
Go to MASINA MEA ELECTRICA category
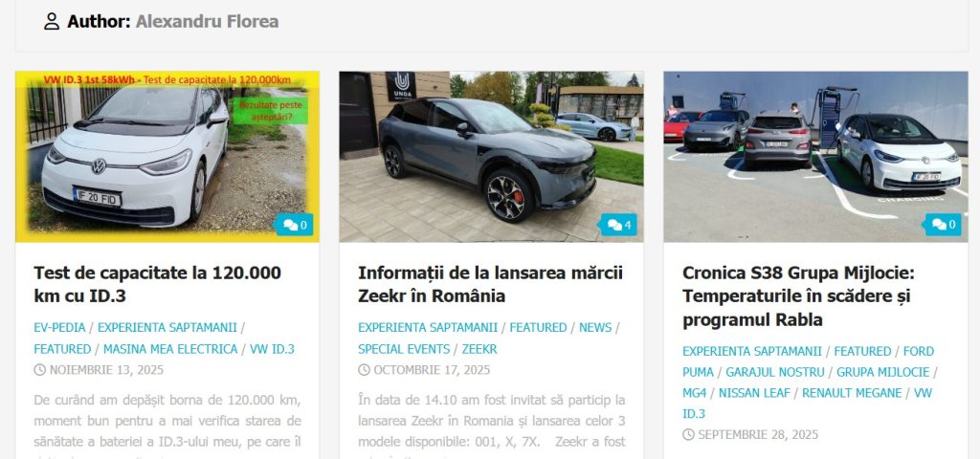point(170,349)
